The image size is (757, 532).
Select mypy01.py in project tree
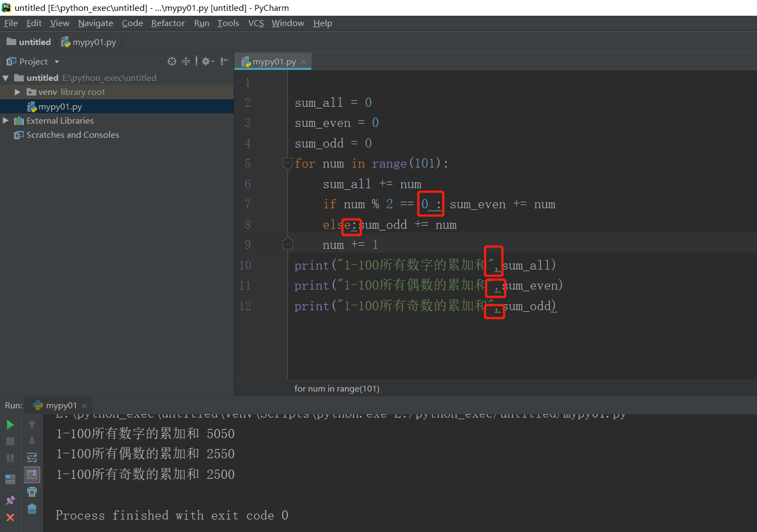[x=60, y=107]
